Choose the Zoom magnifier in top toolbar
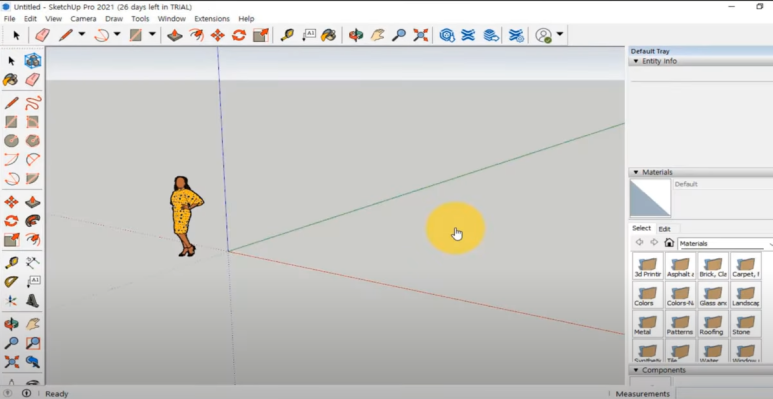The image size is (773, 399). (x=398, y=35)
